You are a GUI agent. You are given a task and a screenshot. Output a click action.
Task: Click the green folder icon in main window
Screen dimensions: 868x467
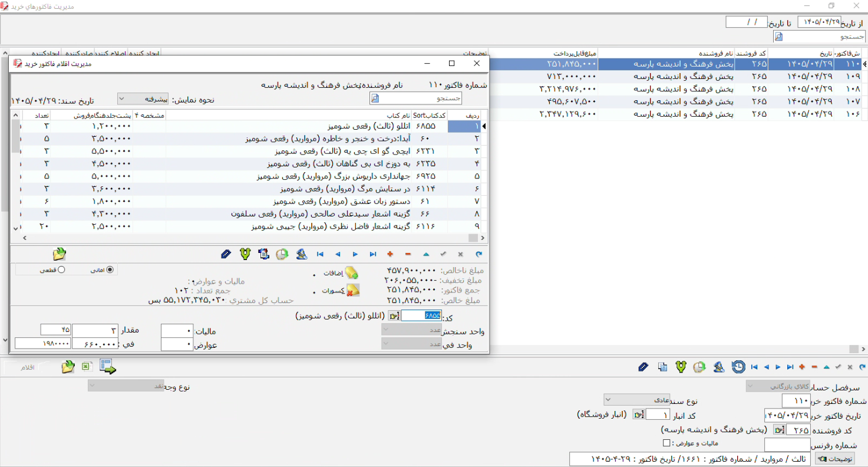point(68,367)
